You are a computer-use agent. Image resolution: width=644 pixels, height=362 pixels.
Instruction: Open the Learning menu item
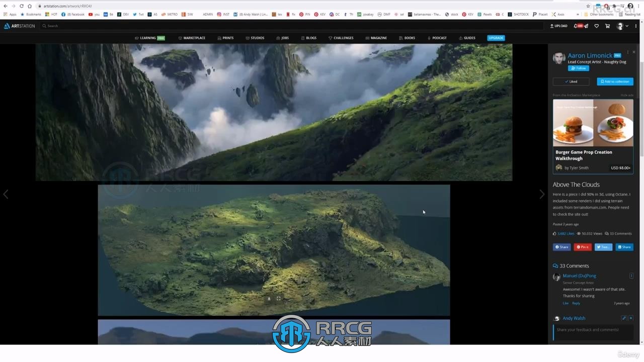150,38
